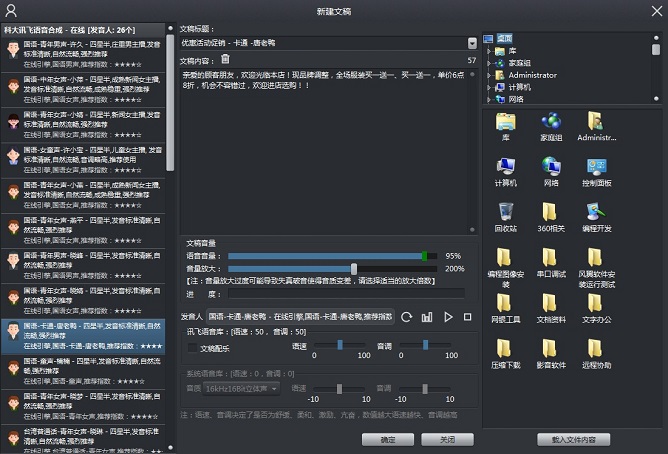Open the 压缩下载 folder
This screenshot has width=668, height=454.
pos(506,354)
